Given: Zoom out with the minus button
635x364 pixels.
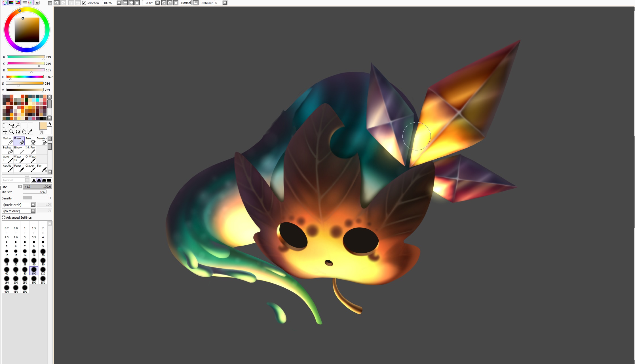Looking at the screenshot, I should [125, 3].
